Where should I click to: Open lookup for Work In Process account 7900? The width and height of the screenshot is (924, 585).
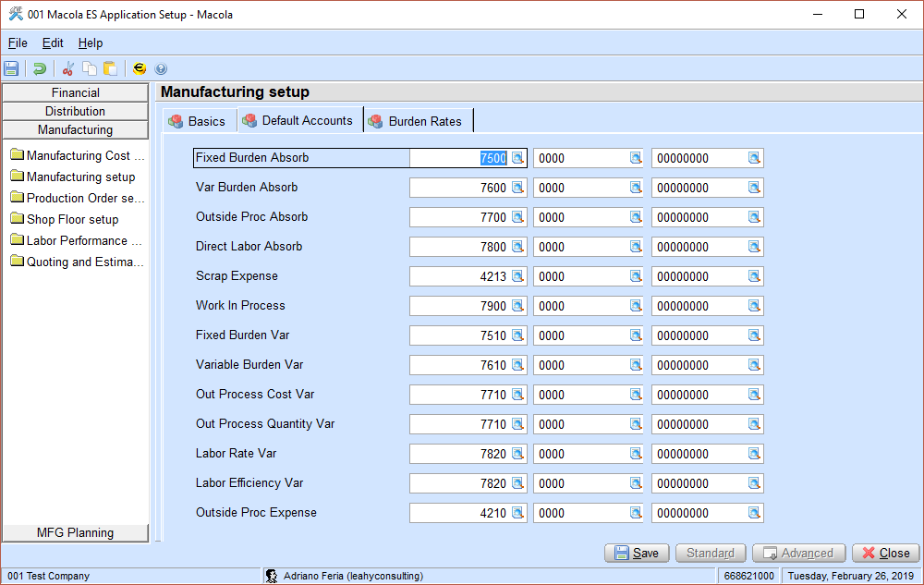[517, 306]
